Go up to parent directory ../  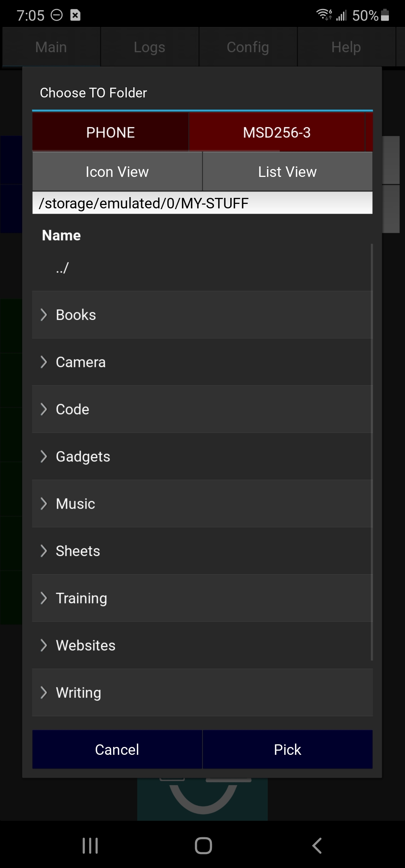tap(63, 268)
